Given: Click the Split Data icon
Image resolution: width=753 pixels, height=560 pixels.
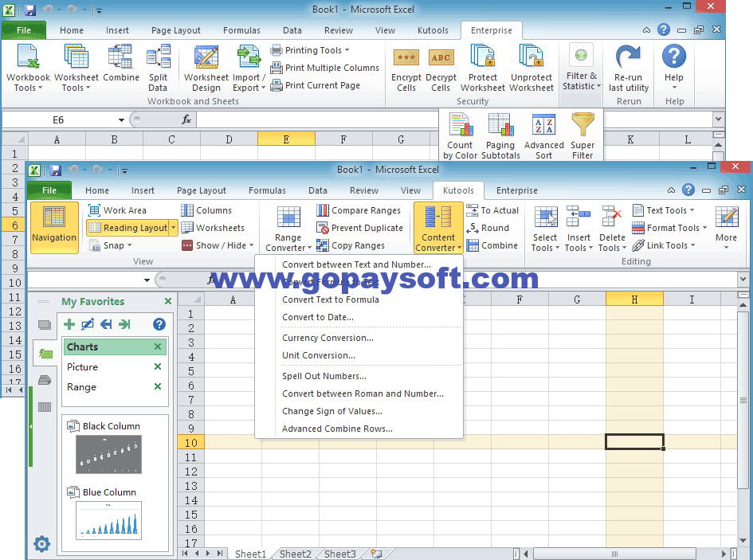Looking at the screenshot, I should 158,68.
